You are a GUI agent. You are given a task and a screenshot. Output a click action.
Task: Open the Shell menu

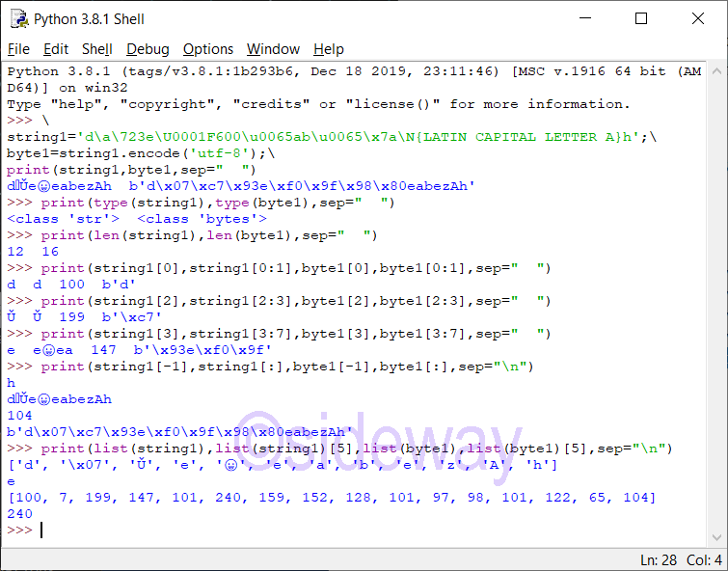(97, 49)
